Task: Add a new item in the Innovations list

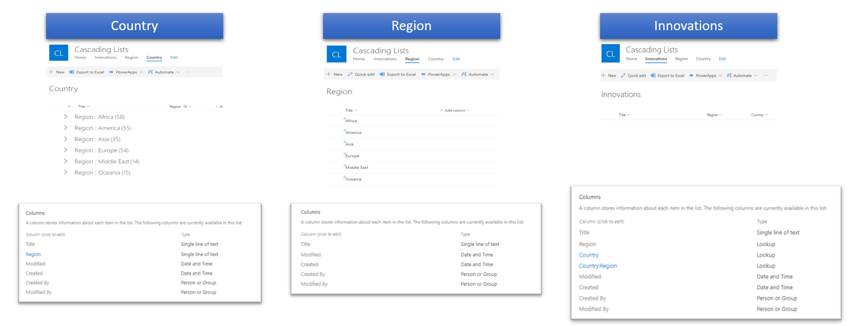Action: point(609,75)
